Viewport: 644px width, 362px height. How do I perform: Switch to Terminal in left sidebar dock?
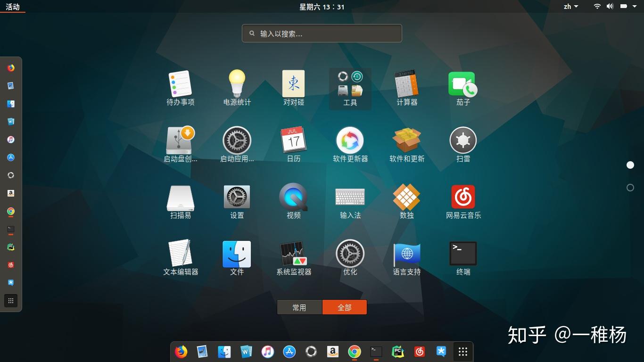click(x=11, y=229)
